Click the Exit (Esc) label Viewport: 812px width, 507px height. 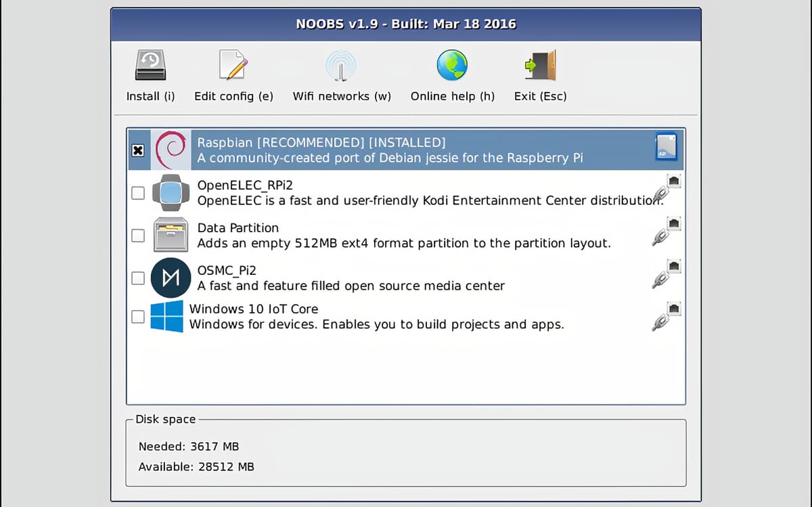click(540, 96)
